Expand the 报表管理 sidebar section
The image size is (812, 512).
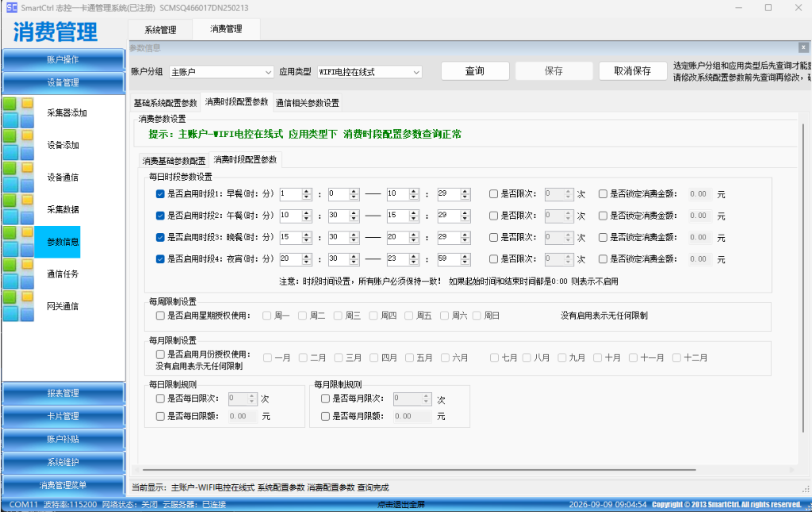tap(63, 393)
